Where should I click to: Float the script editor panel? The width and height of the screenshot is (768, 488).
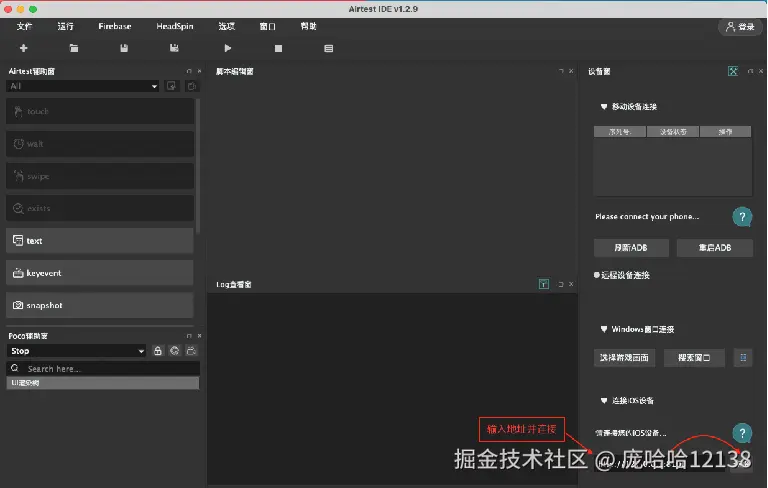click(x=561, y=71)
